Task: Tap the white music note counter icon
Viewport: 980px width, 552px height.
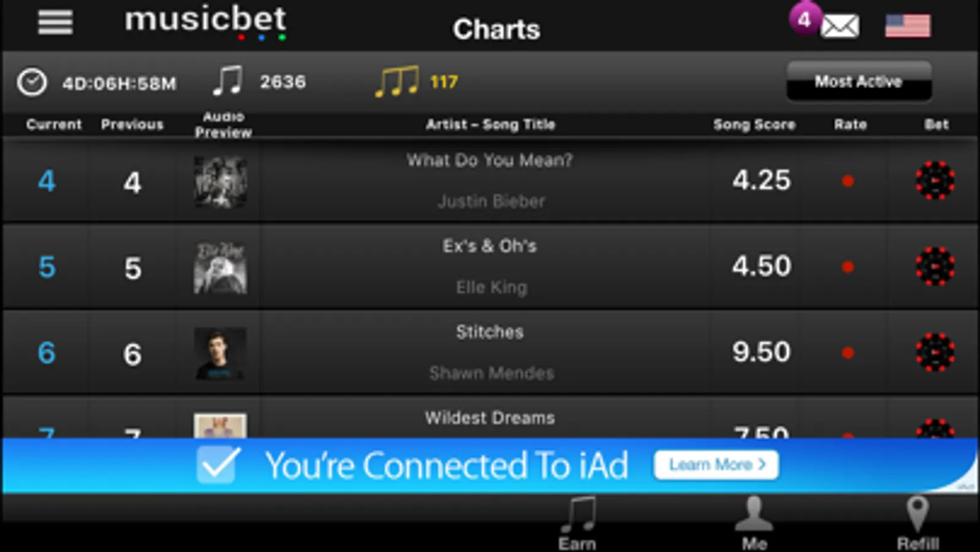Action: (227, 81)
